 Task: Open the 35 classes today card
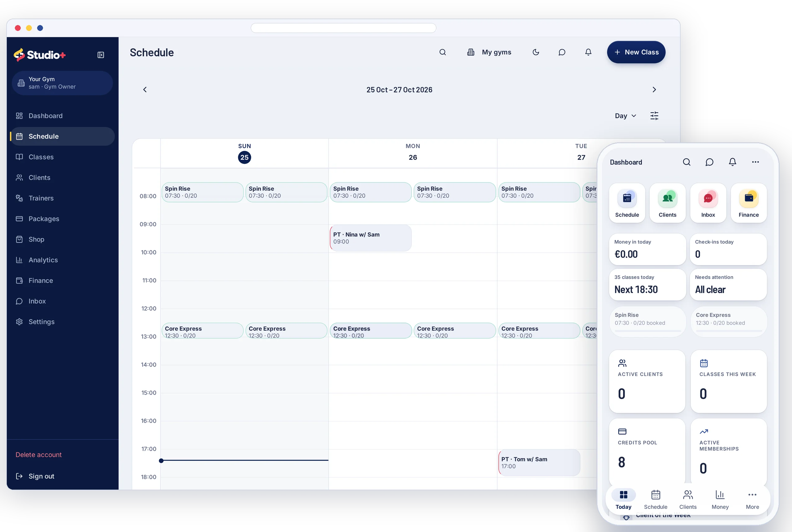pyautogui.click(x=648, y=285)
